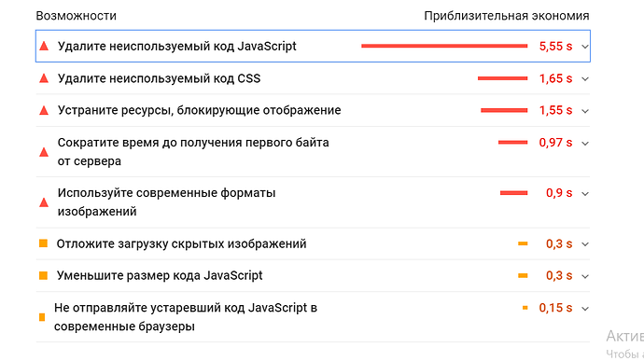
Task: Click warning triangle for render-blocking resources
Action: tap(44, 110)
